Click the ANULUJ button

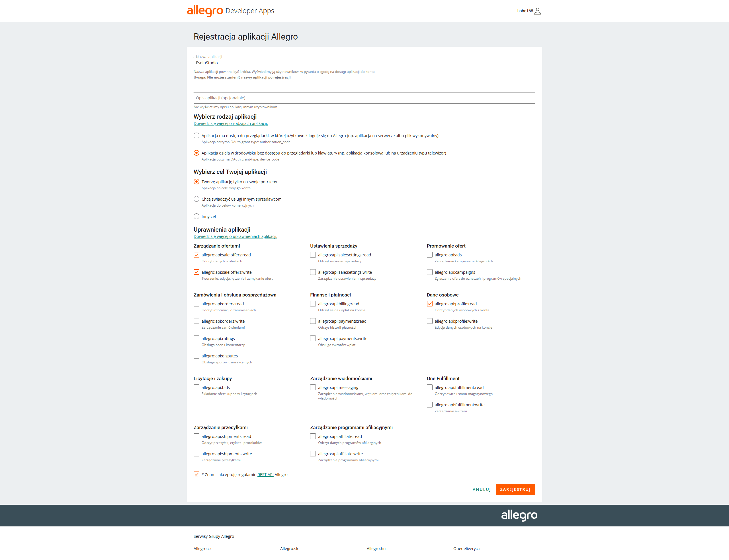point(482,489)
